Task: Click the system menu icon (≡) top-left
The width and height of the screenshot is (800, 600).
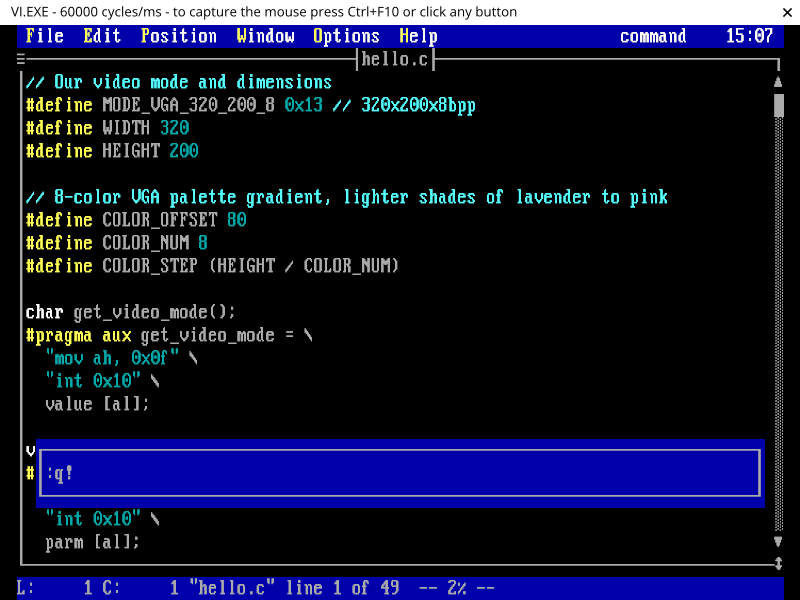Action: [21, 58]
